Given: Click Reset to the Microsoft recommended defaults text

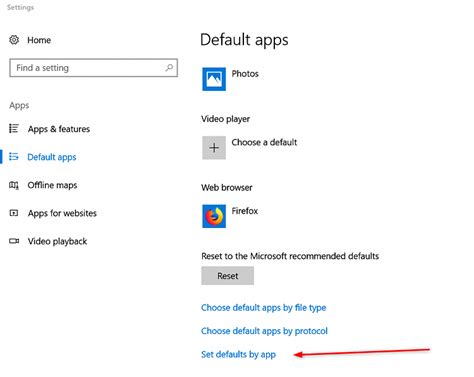Looking at the screenshot, I should (290, 256).
